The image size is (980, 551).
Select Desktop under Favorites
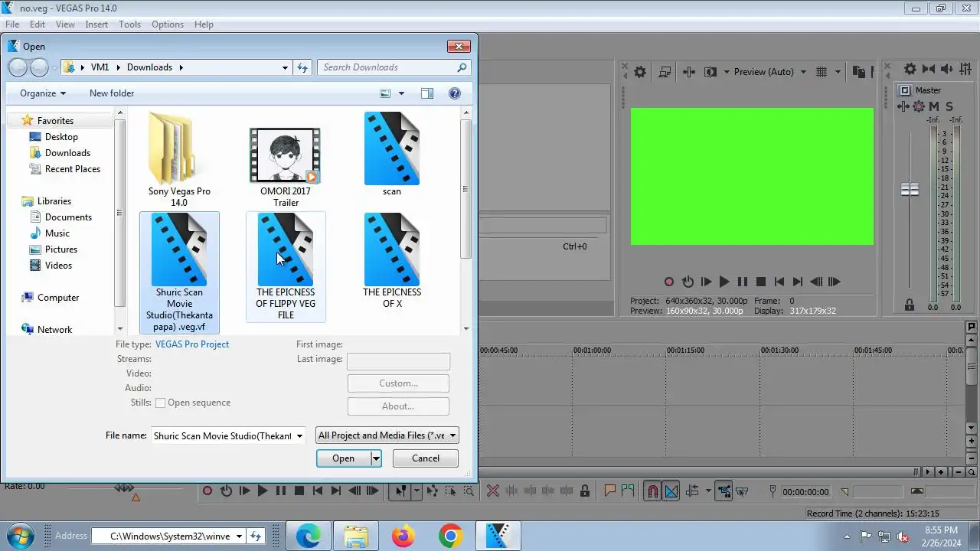click(61, 137)
